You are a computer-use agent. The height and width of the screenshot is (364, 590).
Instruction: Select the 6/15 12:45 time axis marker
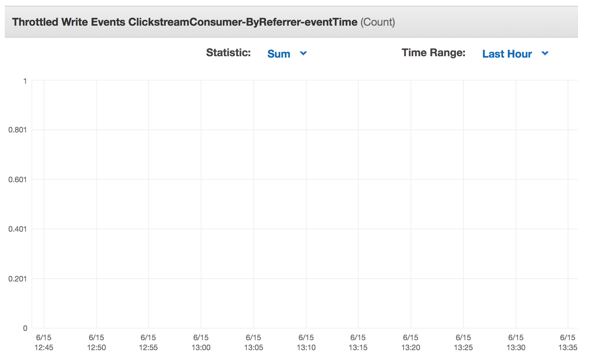coord(44,342)
